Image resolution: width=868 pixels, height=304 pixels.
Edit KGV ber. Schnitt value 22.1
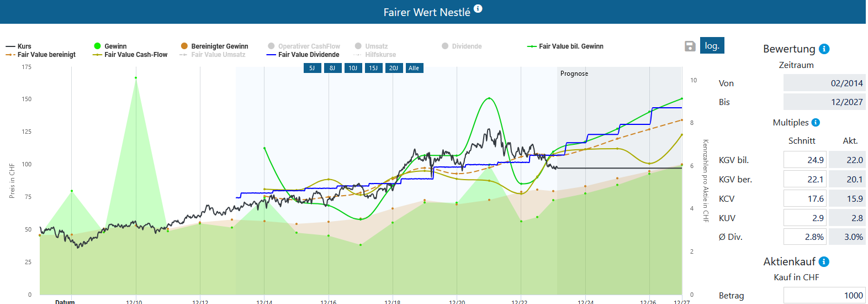coord(805,179)
